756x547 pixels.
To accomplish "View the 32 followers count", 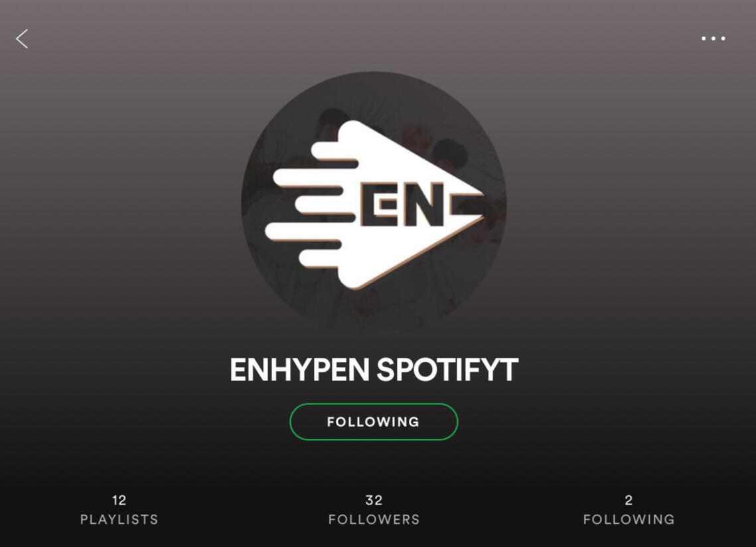I will [374, 510].
